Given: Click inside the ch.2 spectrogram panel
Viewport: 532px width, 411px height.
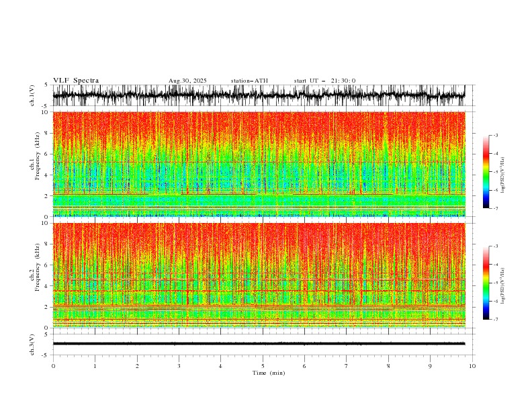Looking at the screenshot, I should point(259,275).
